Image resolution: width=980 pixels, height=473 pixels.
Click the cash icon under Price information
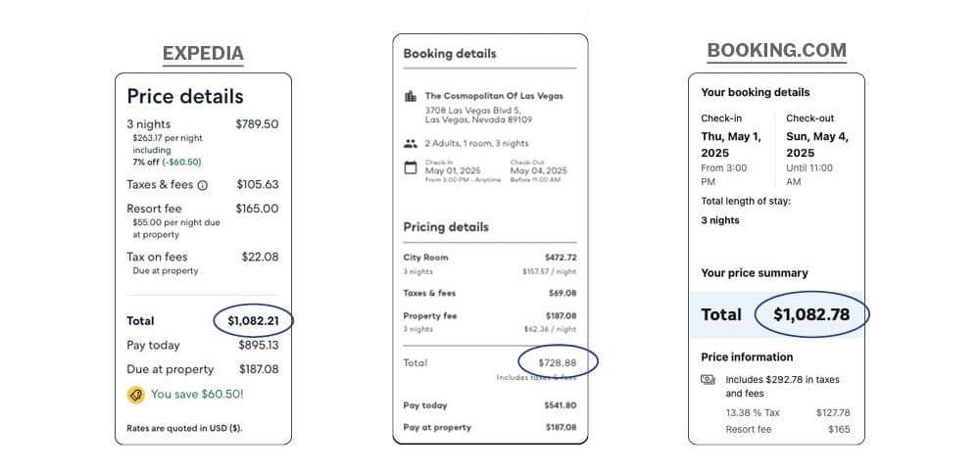tap(708, 380)
